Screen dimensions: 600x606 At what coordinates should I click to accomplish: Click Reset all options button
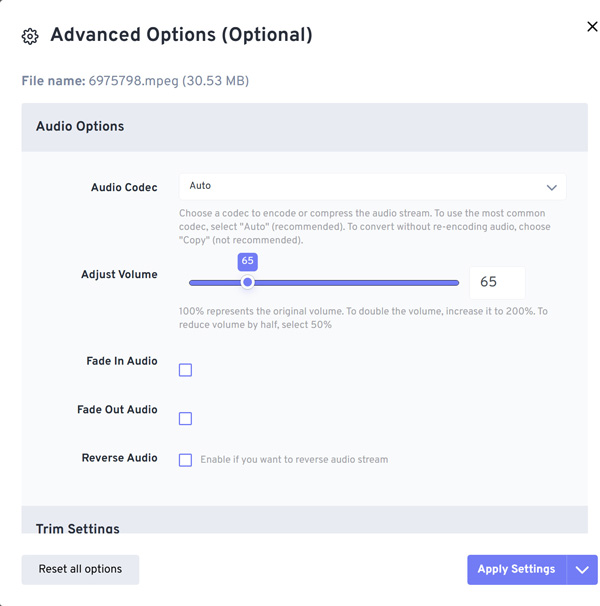tap(80, 569)
